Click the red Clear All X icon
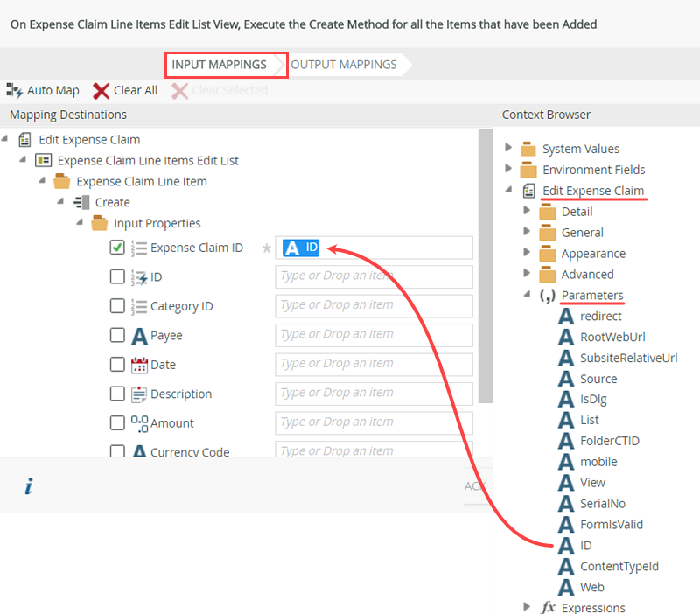This screenshot has height=614, width=700. [x=101, y=91]
